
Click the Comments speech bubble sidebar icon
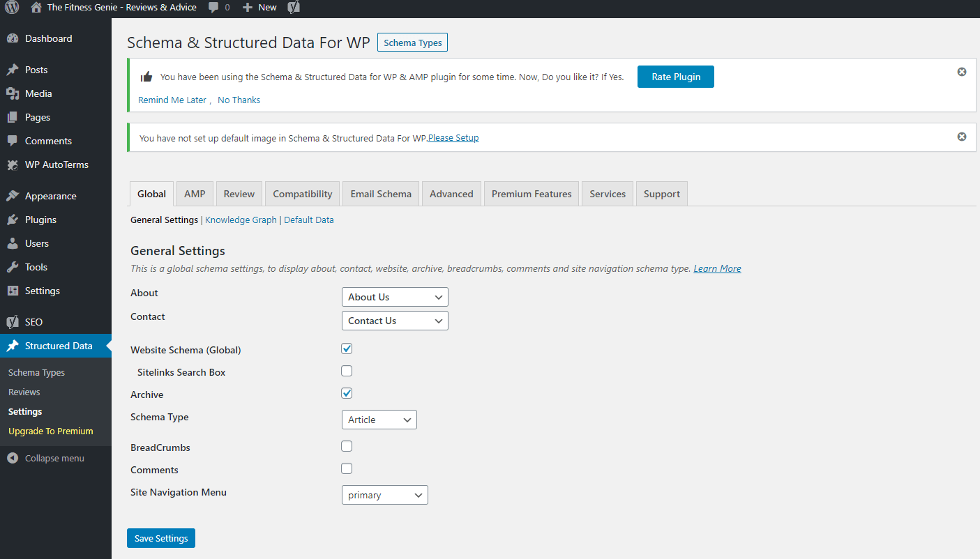point(13,141)
